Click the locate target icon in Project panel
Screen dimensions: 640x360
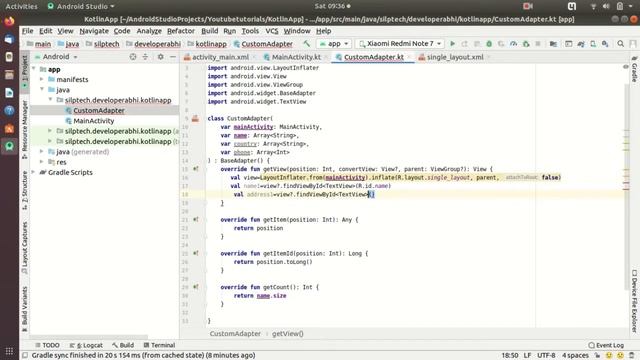pos(133,57)
